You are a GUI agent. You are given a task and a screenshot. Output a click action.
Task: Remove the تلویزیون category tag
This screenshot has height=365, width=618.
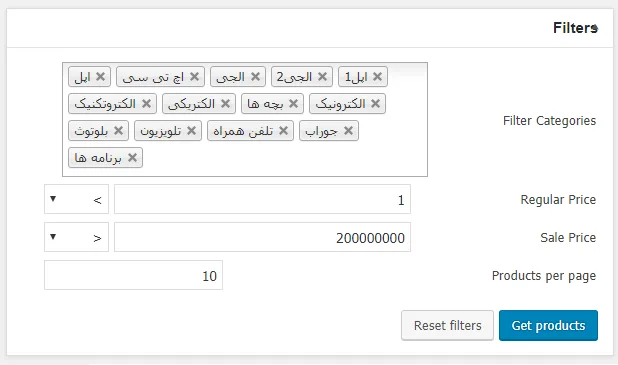pyautogui.click(x=191, y=130)
